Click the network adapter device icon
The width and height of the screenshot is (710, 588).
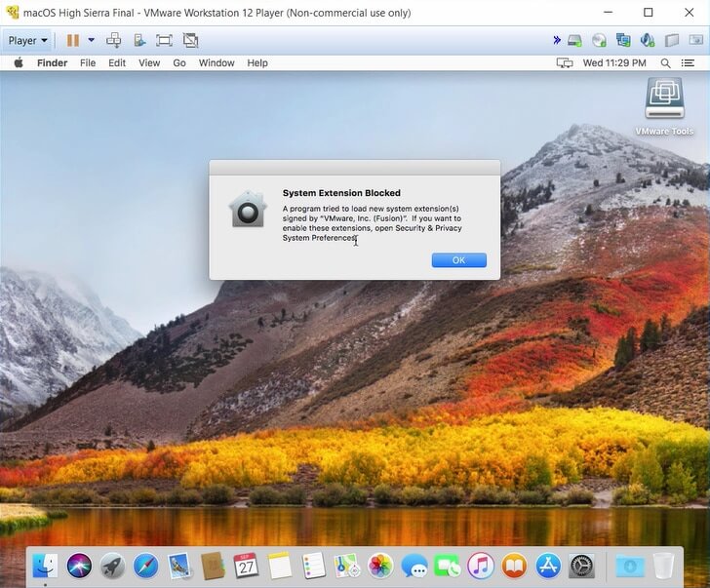tap(623, 40)
